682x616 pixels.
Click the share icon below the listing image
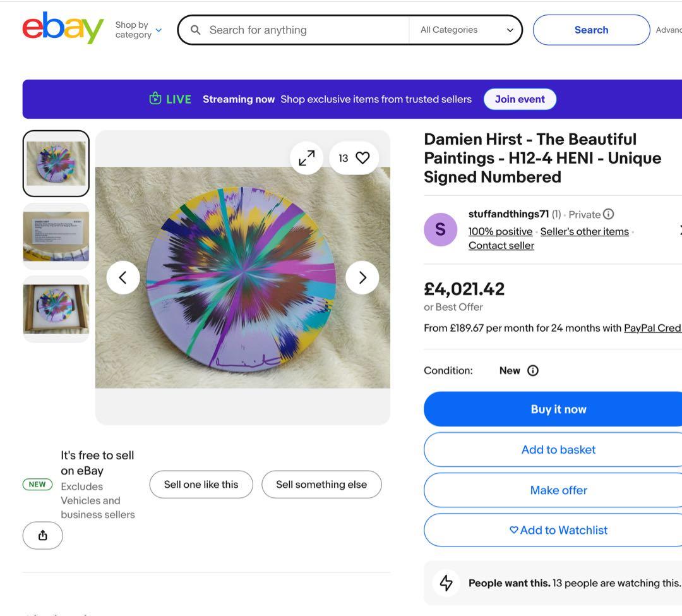[42, 534]
